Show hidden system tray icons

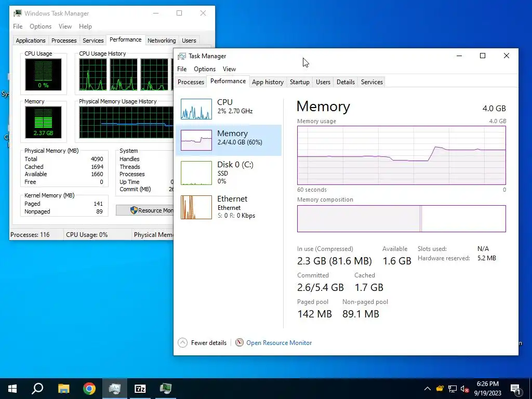(428, 389)
